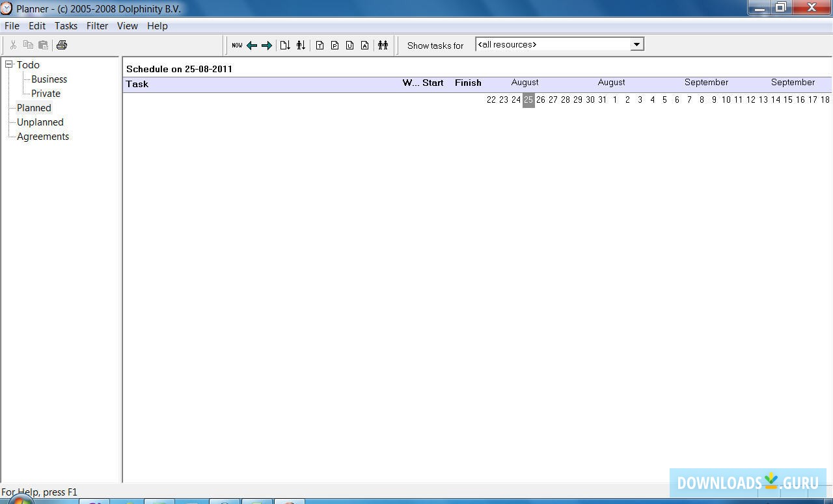Click the T page icon in toolbar
Screen dimensions: 833x504
320,46
